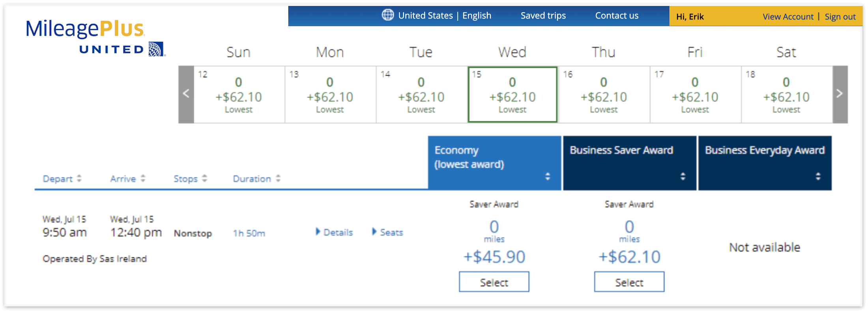Viewport: 868px width, 311px height.
Task: Sort flights by Depart sort arrows
Action: (79, 178)
